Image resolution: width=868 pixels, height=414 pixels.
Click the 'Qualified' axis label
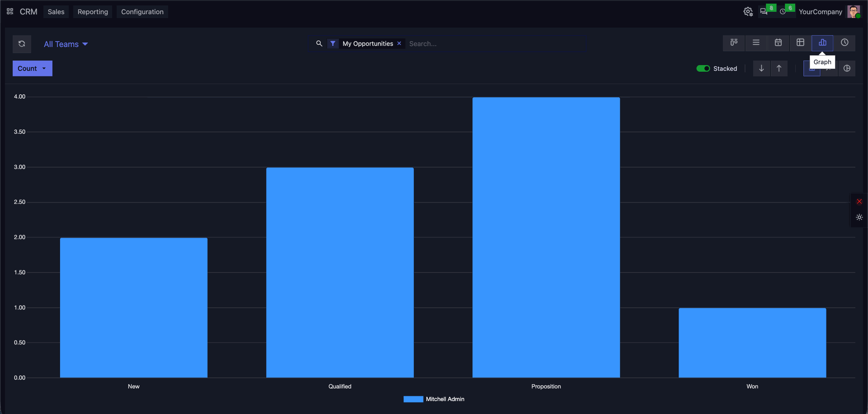340,386
